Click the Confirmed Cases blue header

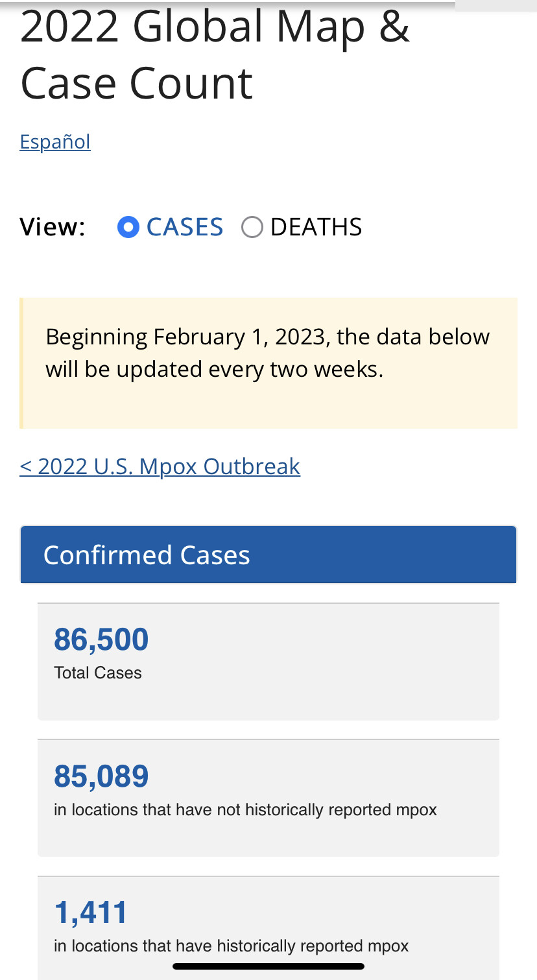pos(268,555)
